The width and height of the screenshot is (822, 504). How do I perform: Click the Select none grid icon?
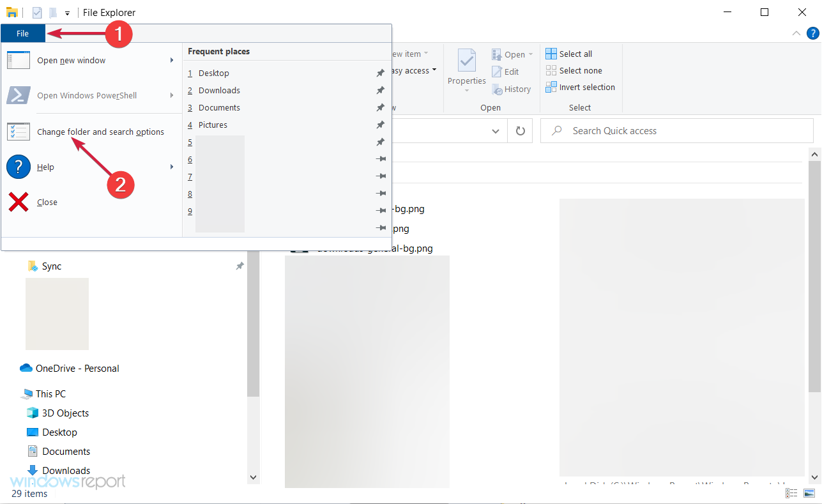point(551,70)
